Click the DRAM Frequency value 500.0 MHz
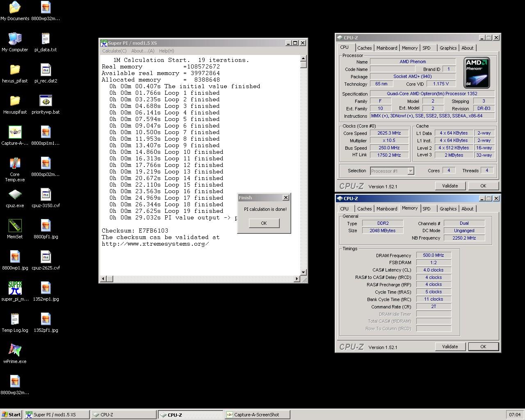 [434, 255]
